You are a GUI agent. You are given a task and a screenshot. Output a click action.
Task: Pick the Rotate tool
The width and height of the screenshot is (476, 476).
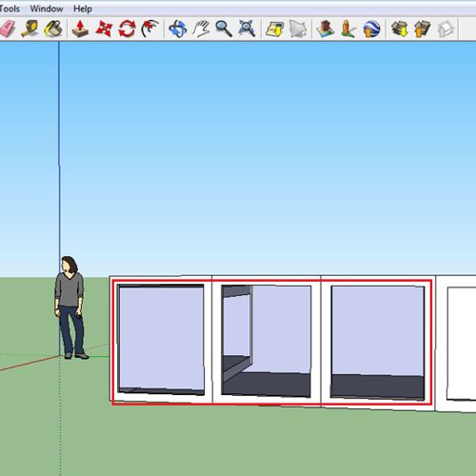(x=127, y=29)
